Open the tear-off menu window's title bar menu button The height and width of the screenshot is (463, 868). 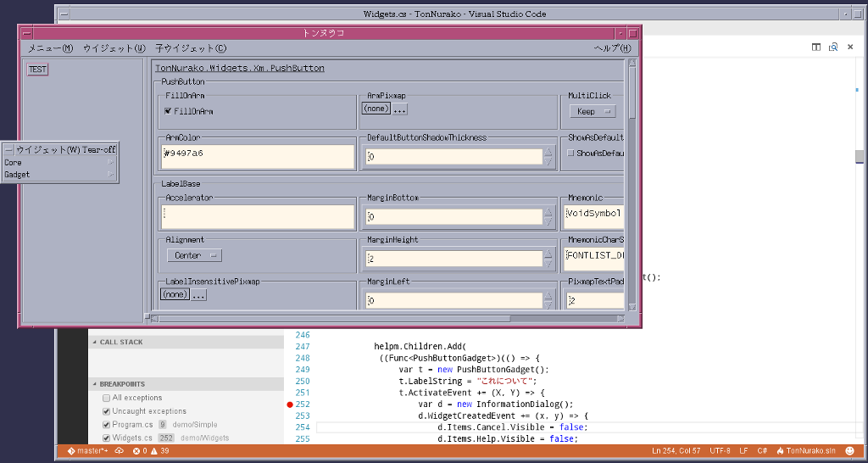8,149
